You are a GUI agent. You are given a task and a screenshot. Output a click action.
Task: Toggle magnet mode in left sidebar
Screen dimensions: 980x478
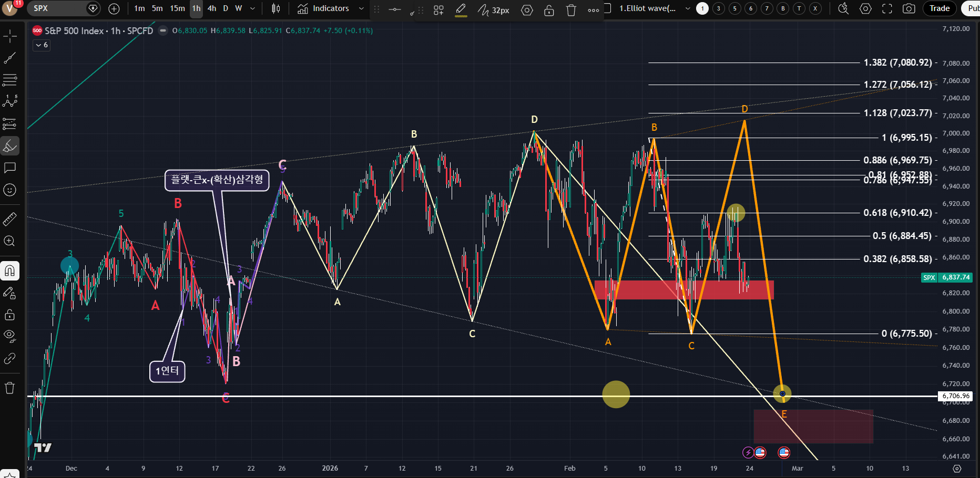click(x=10, y=271)
